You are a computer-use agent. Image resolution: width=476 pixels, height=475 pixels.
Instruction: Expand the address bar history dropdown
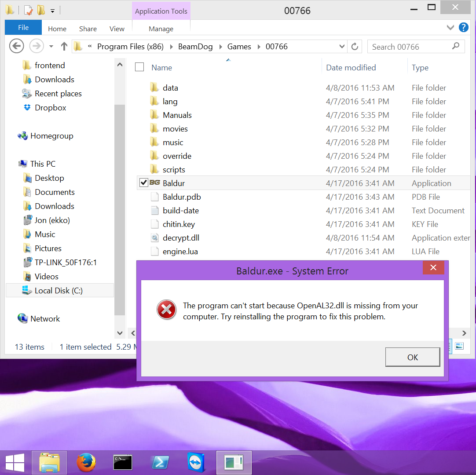pos(342,47)
